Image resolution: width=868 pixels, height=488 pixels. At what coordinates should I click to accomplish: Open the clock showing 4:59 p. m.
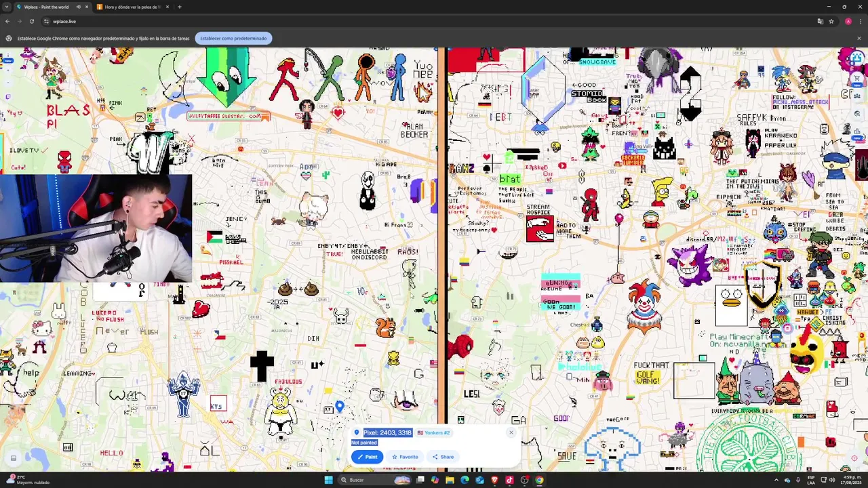pos(850,480)
